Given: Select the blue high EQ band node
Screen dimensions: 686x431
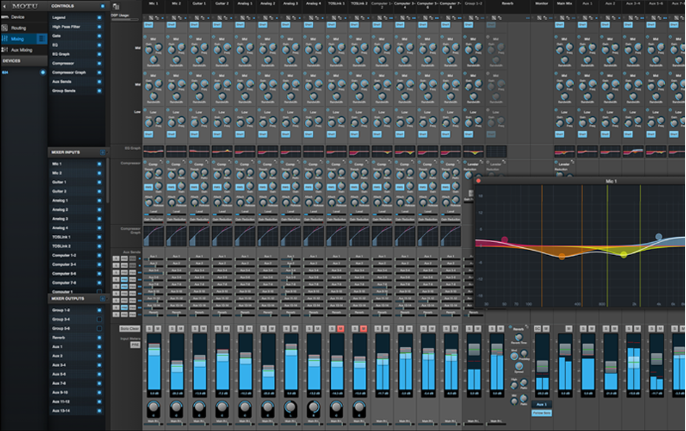Looking at the screenshot, I should [659, 237].
